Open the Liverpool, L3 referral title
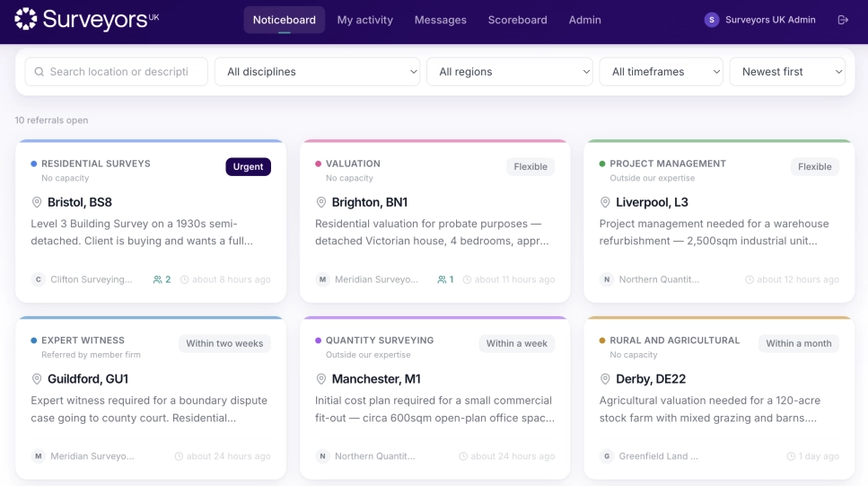Viewport: 868px width, 486px height. 652,202
